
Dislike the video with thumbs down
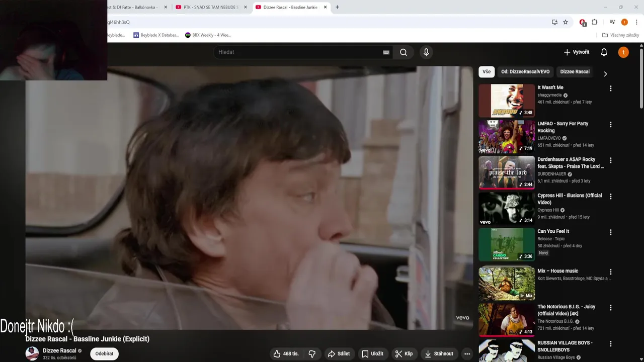pyautogui.click(x=312, y=353)
